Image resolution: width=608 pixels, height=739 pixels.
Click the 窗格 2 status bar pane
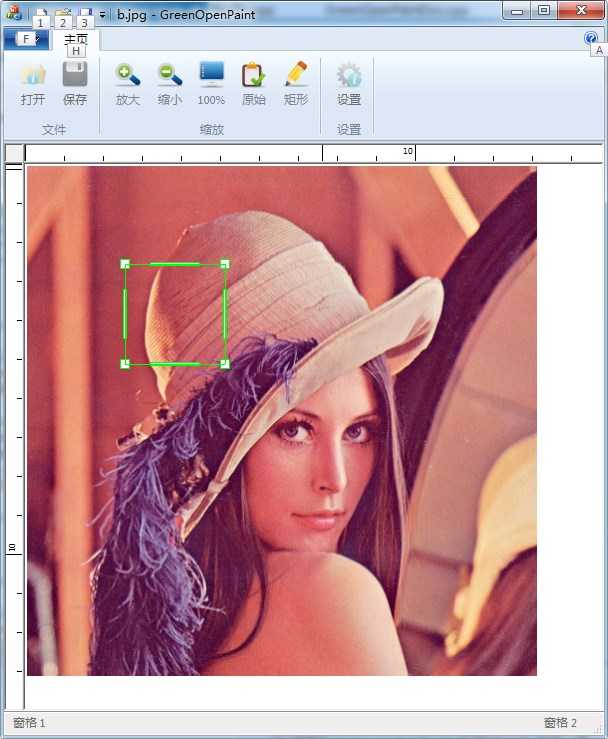pos(560,723)
